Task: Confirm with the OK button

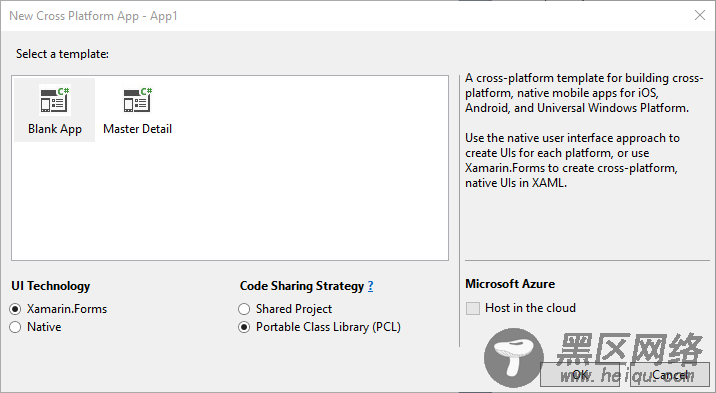Action: point(580,375)
